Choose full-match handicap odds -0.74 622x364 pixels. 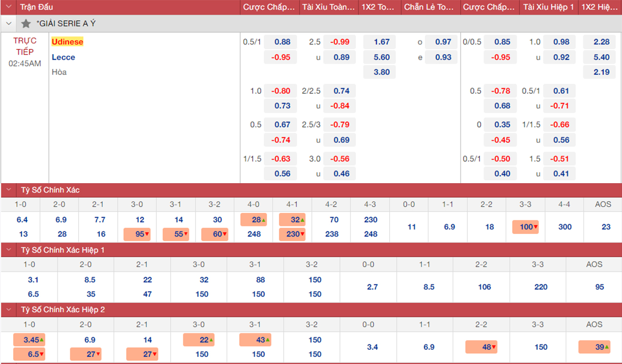[x=280, y=140]
